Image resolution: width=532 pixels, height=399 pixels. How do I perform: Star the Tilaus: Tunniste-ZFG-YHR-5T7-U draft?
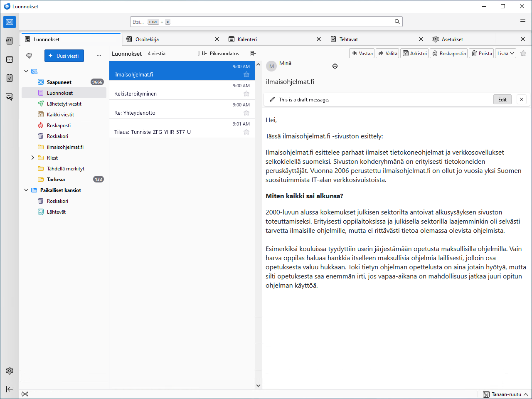246,132
